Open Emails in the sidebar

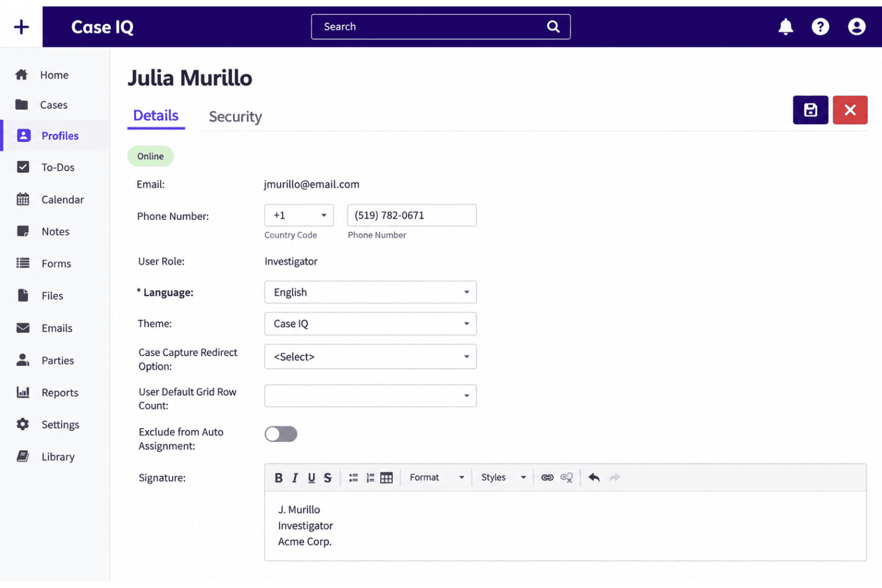(54, 328)
